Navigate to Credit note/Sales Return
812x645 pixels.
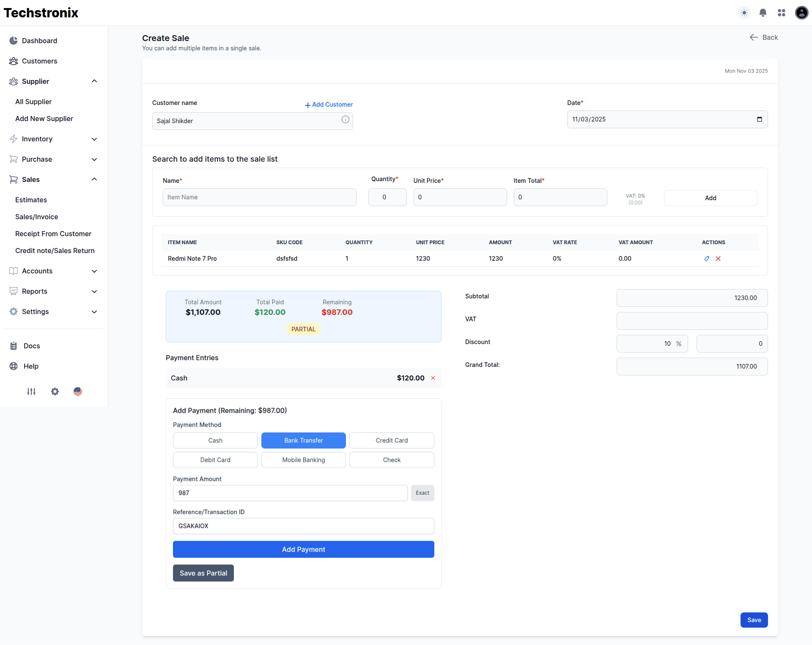[x=55, y=251]
